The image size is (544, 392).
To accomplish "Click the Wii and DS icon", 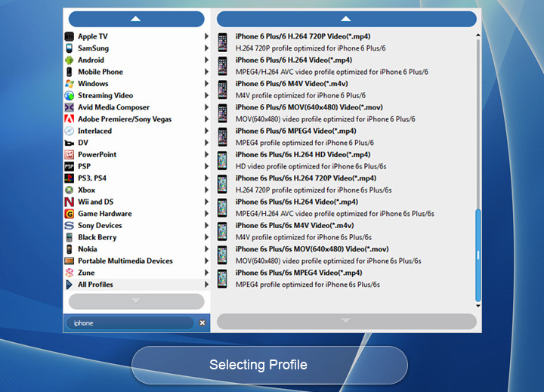I will [70, 202].
